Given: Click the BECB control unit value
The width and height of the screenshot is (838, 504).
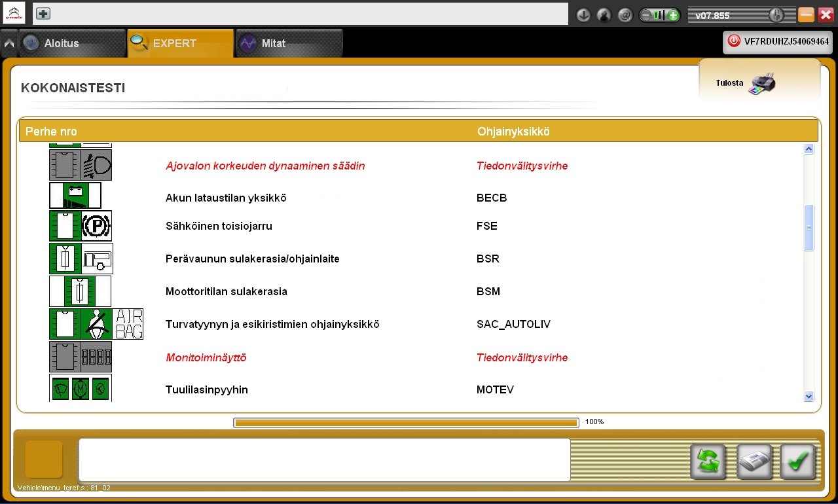Looking at the screenshot, I should coord(492,198).
